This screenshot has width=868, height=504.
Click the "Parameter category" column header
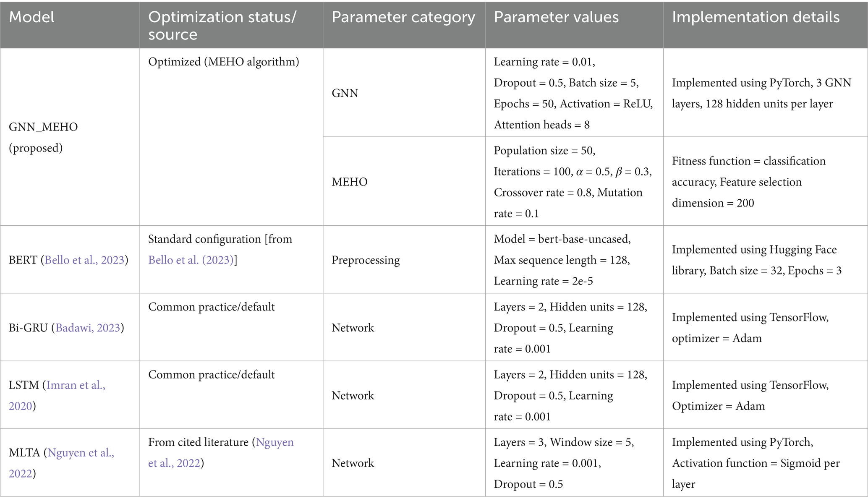point(403,17)
